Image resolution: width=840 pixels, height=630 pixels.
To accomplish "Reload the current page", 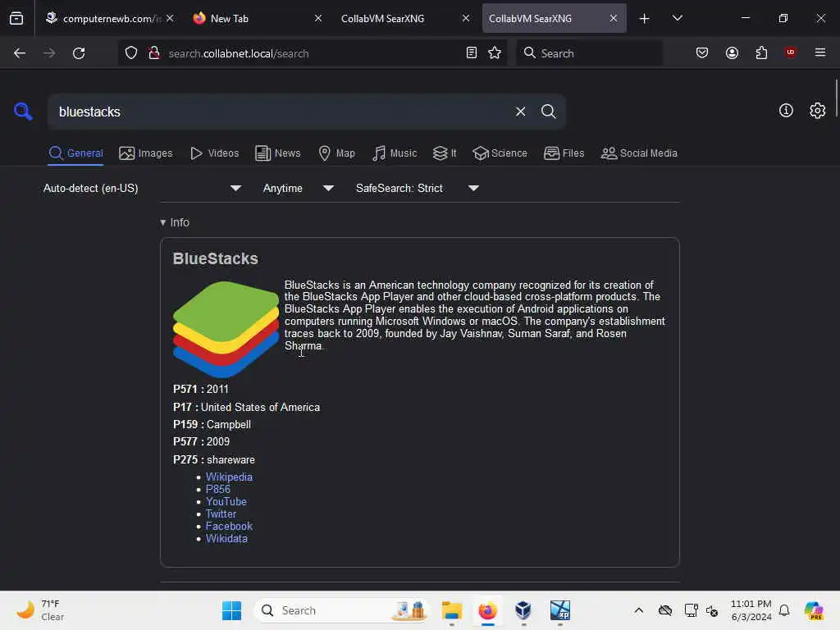I will (x=79, y=53).
